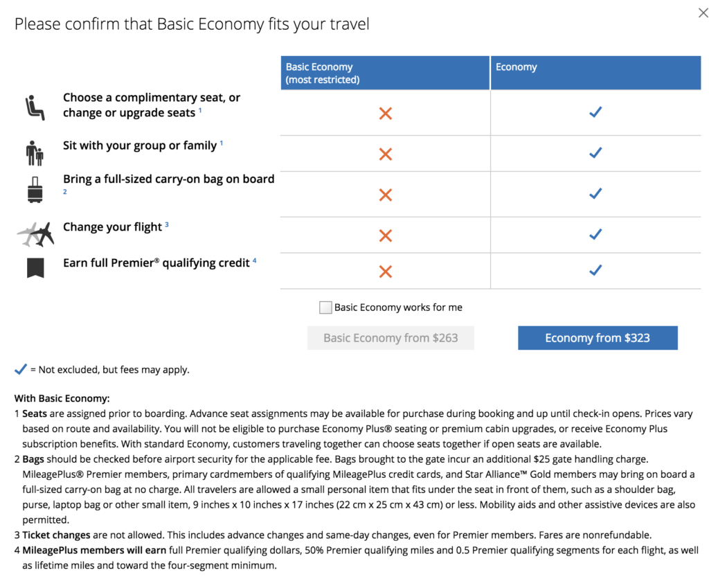Click the family group icon

click(34, 153)
